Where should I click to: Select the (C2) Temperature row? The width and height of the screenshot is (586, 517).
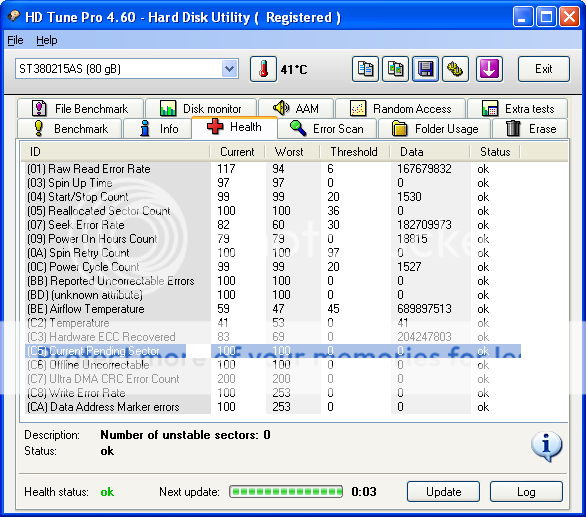click(x=273, y=323)
